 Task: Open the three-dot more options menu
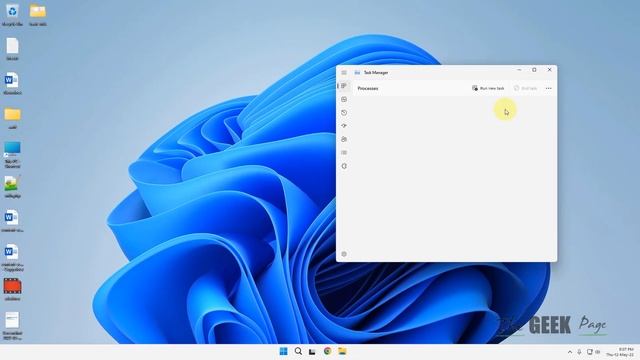pyautogui.click(x=549, y=88)
